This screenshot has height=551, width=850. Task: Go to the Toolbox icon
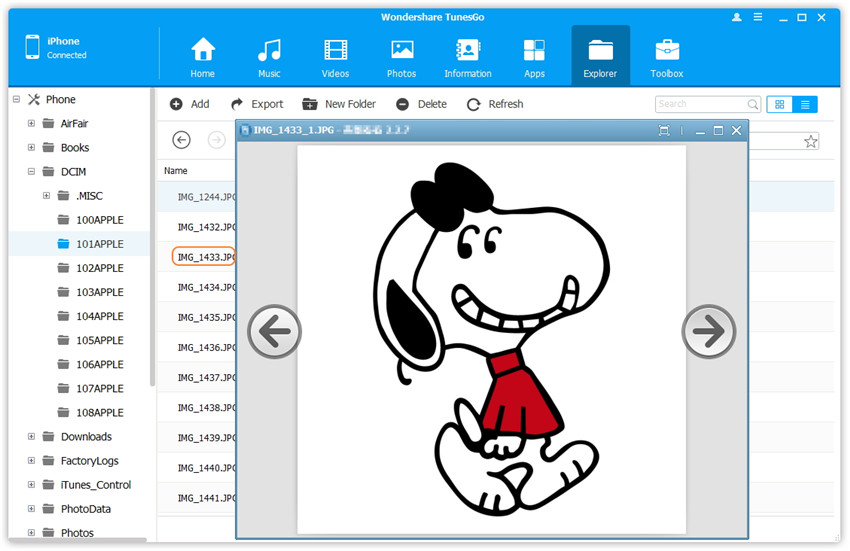pyautogui.click(x=667, y=50)
